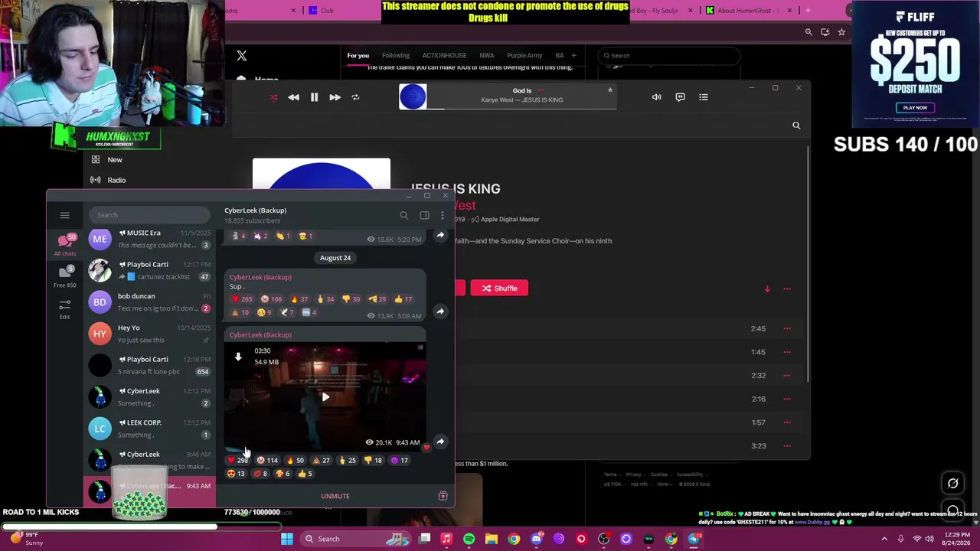This screenshot has height=551, width=980.
Task: Open Telegram channel three-dot menu
Action: click(442, 215)
